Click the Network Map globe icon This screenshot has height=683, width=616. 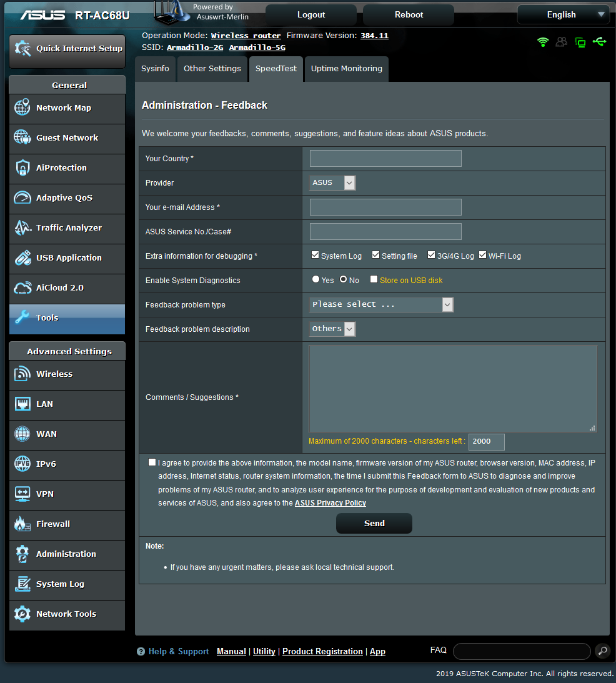22,107
